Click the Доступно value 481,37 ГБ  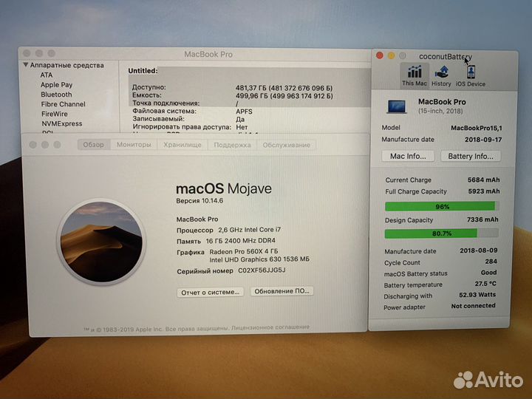[x=284, y=88]
